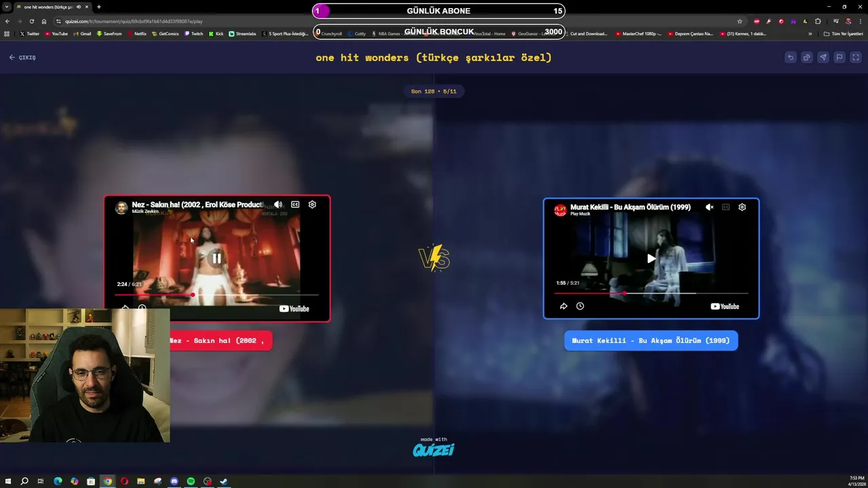868x488 pixels.
Task: Open Spotify from taskbar
Action: pos(191,481)
